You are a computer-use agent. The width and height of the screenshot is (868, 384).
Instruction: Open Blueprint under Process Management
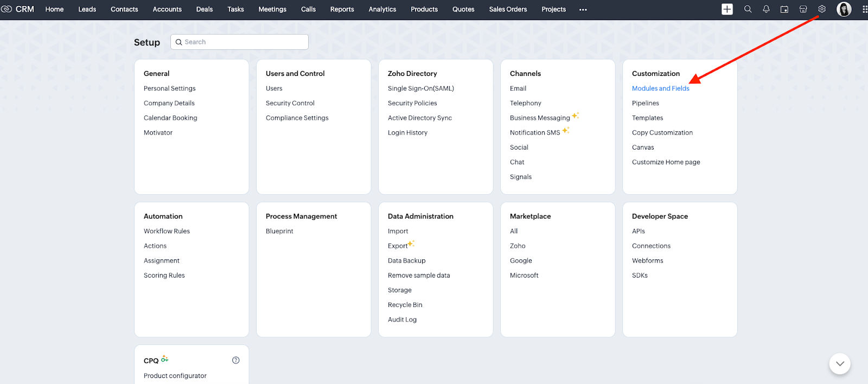tap(279, 231)
